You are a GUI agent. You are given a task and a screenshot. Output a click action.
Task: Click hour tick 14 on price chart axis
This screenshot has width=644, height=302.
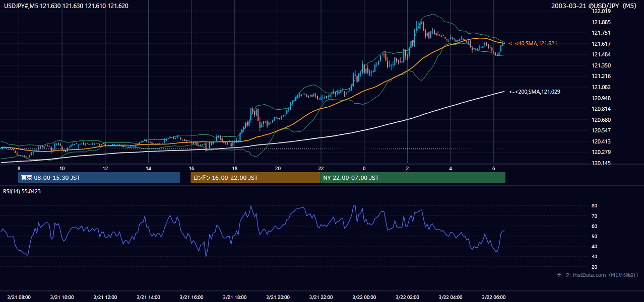[148, 168]
